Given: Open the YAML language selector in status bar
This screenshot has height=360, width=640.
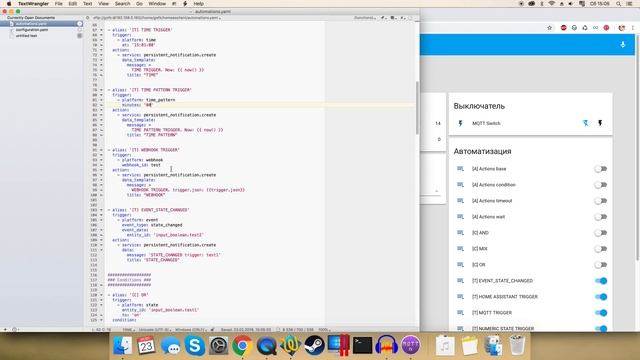Looking at the screenshot, I should (129, 329).
